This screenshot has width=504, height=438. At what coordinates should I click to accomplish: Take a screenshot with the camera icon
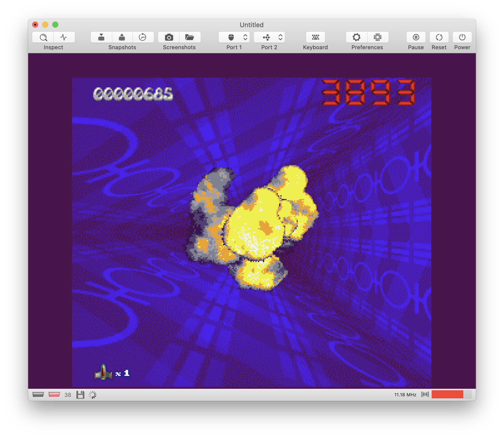(x=169, y=37)
